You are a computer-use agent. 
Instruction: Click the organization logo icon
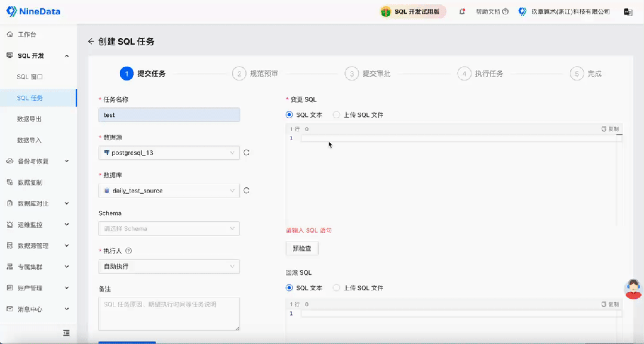click(x=522, y=11)
